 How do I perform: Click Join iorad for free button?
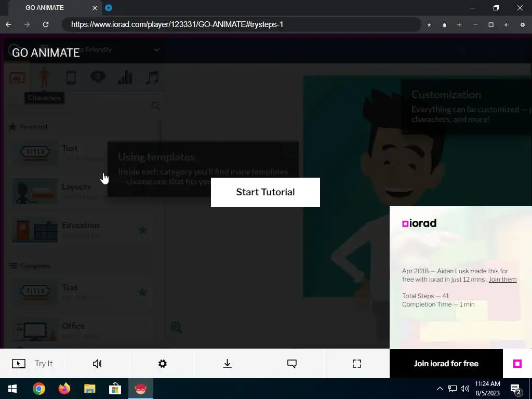[x=446, y=364]
